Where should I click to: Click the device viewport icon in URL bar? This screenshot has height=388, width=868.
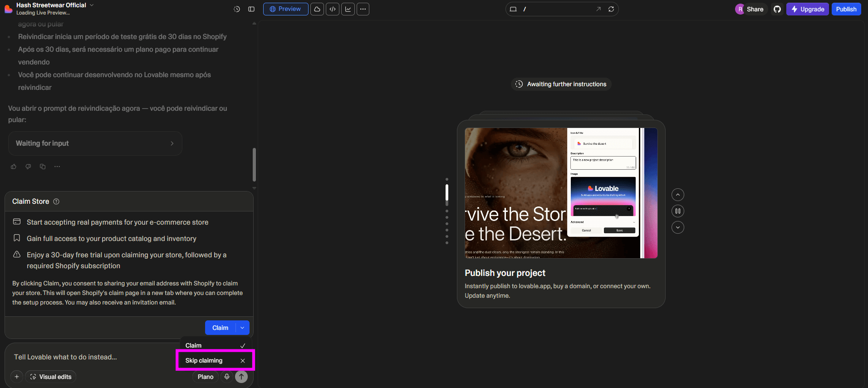point(513,9)
